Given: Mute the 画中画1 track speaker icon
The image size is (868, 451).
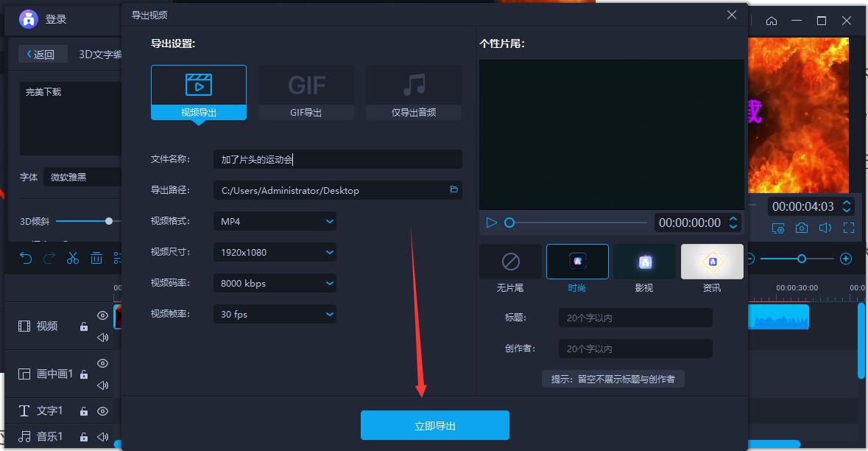Looking at the screenshot, I should tap(102, 385).
